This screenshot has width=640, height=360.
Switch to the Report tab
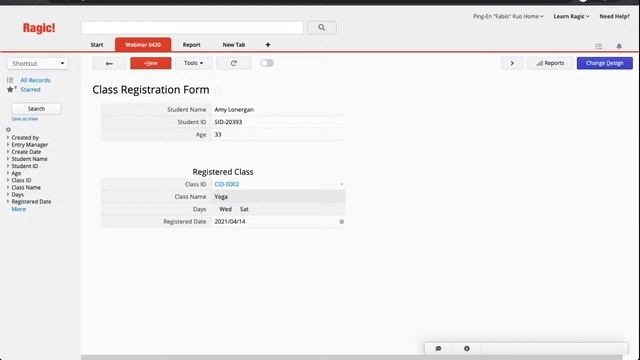[191, 45]
